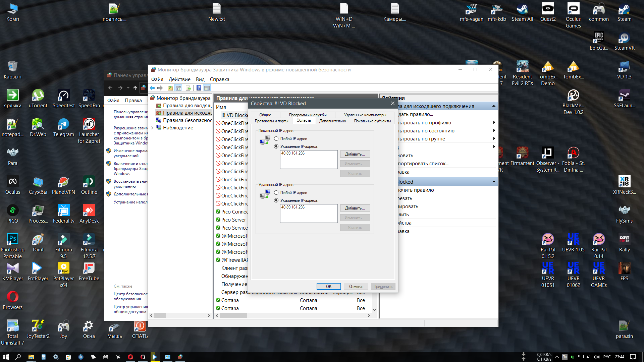The width and height of the screenshot is (644, 362).
Task: Expand the filter by profile submenu arrow
Action: (494, 122)
